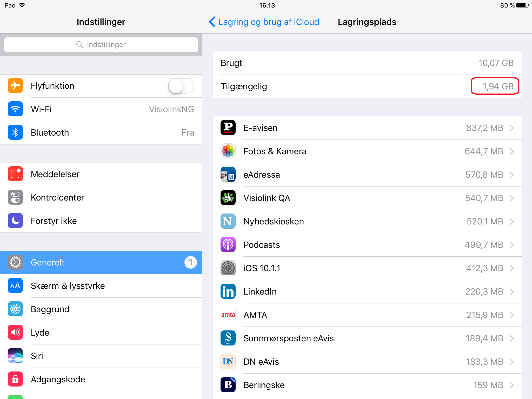The height and width of the screenshot is (399, 532).
Task: Tap the back chevron arrow
Action: tap(212, 22)
